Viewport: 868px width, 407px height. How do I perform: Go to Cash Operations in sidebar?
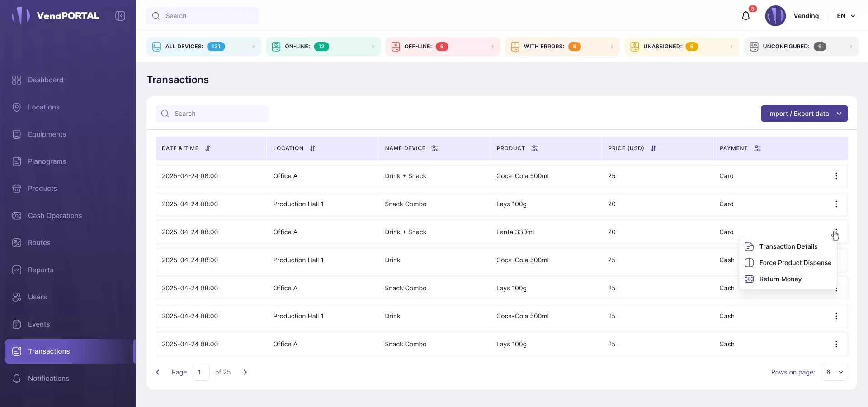55,216
